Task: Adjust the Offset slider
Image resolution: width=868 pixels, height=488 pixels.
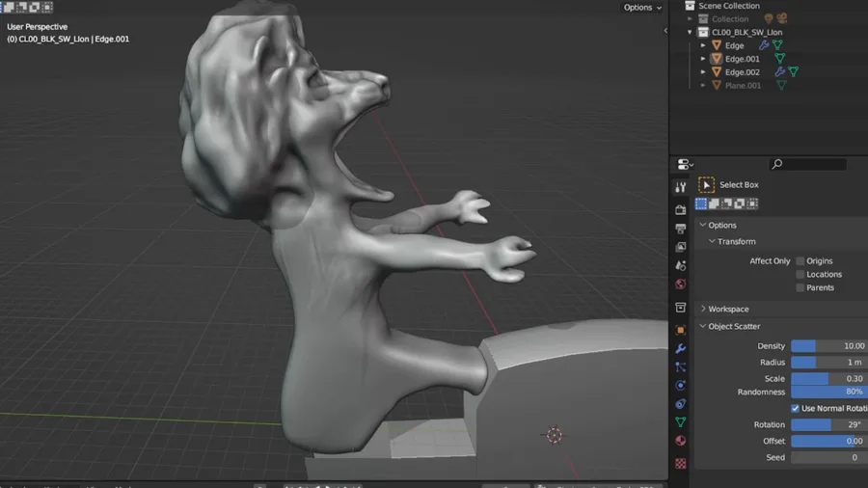Action: 829,441
